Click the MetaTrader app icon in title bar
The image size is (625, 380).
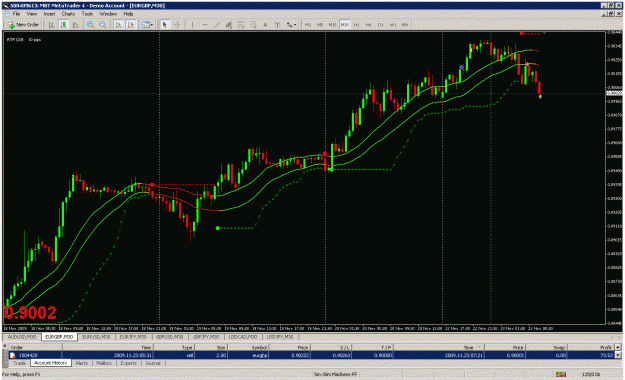pos(5,5)
